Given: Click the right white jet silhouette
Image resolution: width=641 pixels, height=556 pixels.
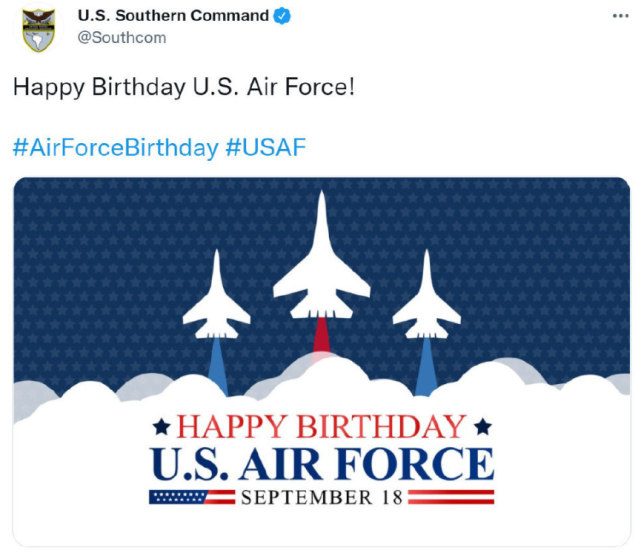Looking at the screenshot, I should click(x=426, y=301).
